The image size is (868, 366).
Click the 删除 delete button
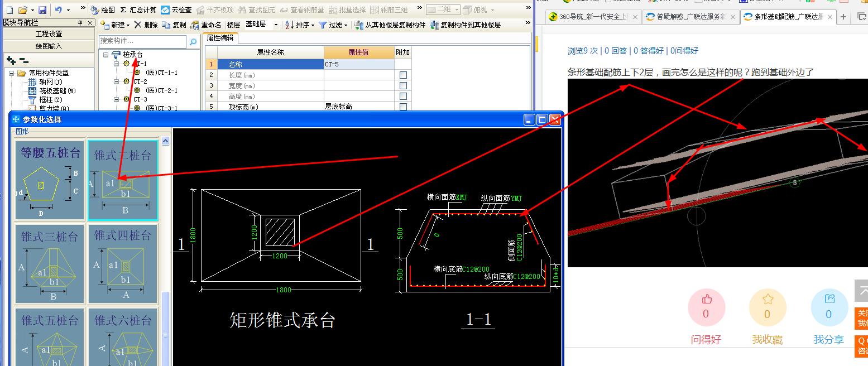point(146,25)
